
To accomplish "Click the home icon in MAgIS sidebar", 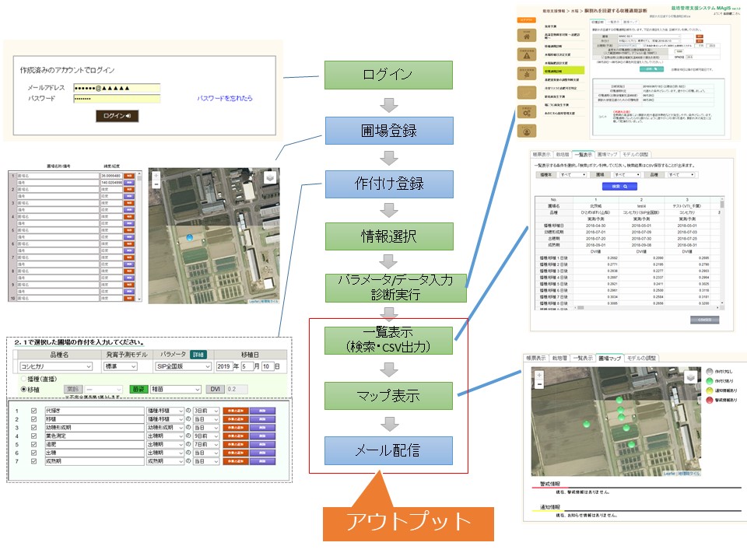I will coord(527,36).
